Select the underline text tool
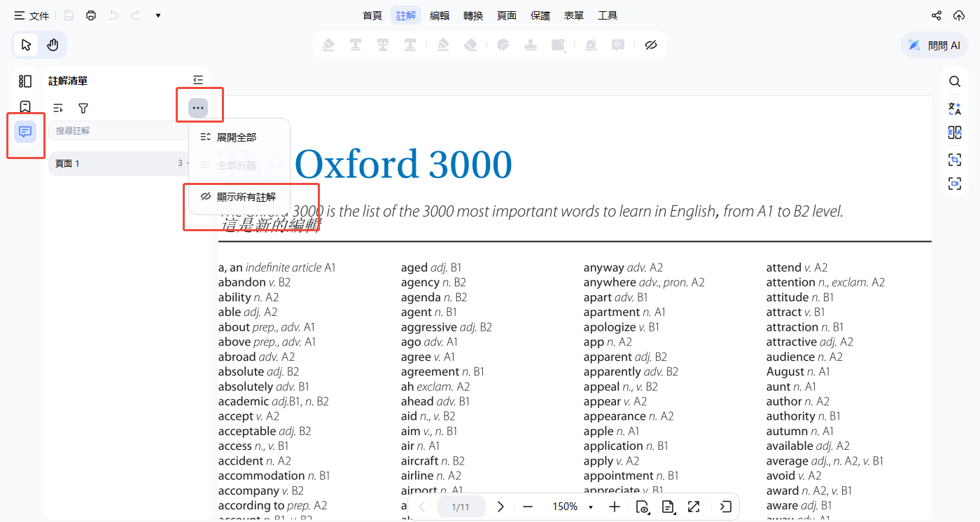The image size is (980, 522). [x=356, y=45]
